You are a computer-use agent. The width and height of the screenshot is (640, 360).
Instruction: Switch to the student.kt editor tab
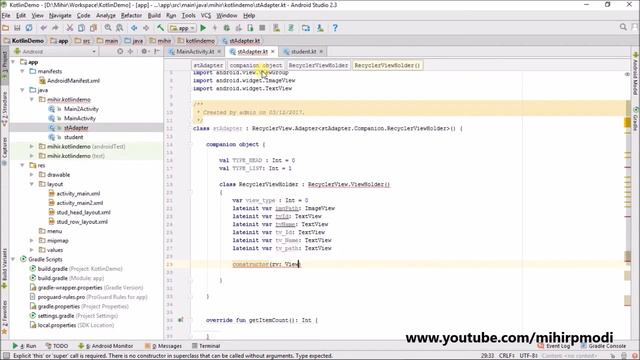pyautogui.click(x=303, y=52)
